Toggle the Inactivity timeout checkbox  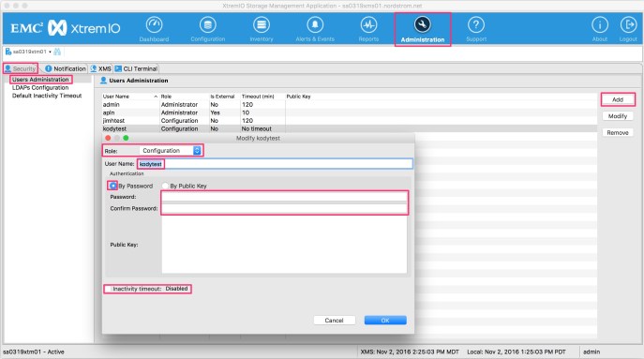pyautogui.click(x=108, y=290)
